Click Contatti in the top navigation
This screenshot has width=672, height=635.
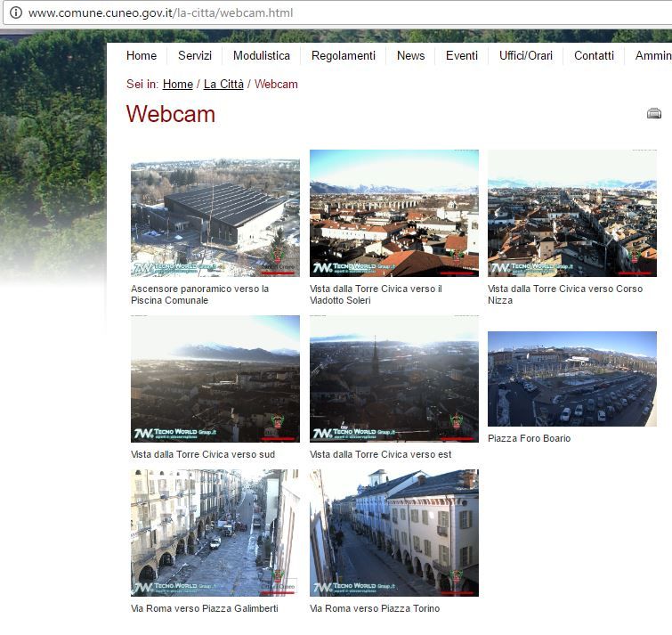(594, 55)
